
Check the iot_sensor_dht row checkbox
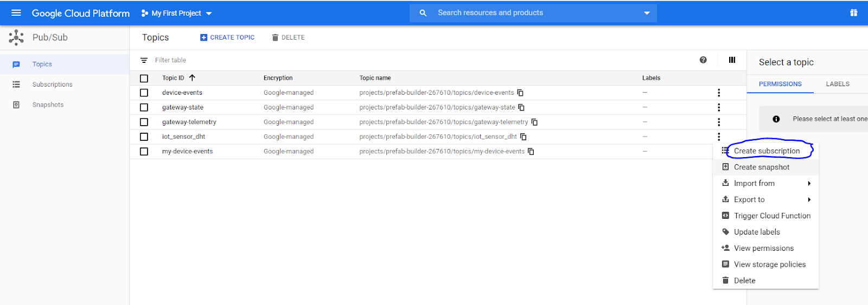(x=144, y=137)
